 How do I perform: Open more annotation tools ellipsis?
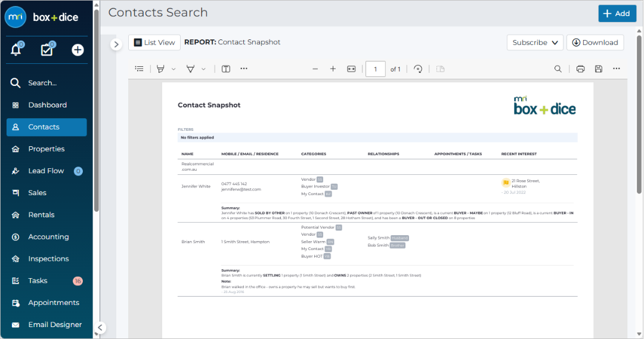click(244, 69)
